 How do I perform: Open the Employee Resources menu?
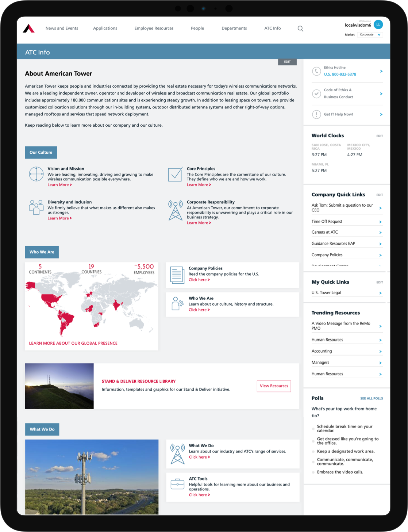click(154, 28)
